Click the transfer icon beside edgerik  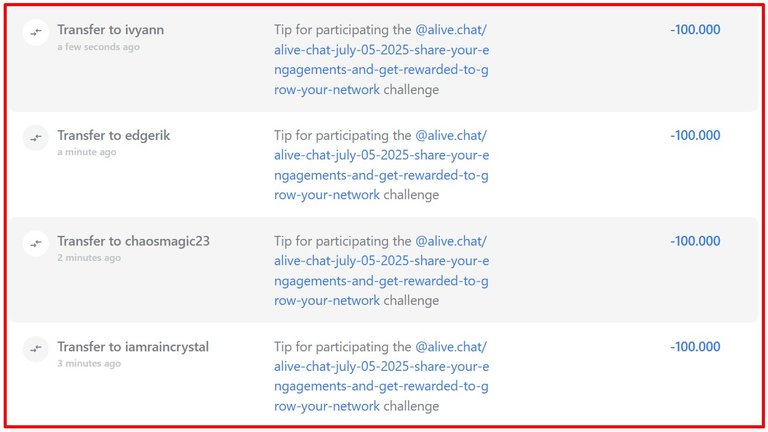tap(36, 138)
